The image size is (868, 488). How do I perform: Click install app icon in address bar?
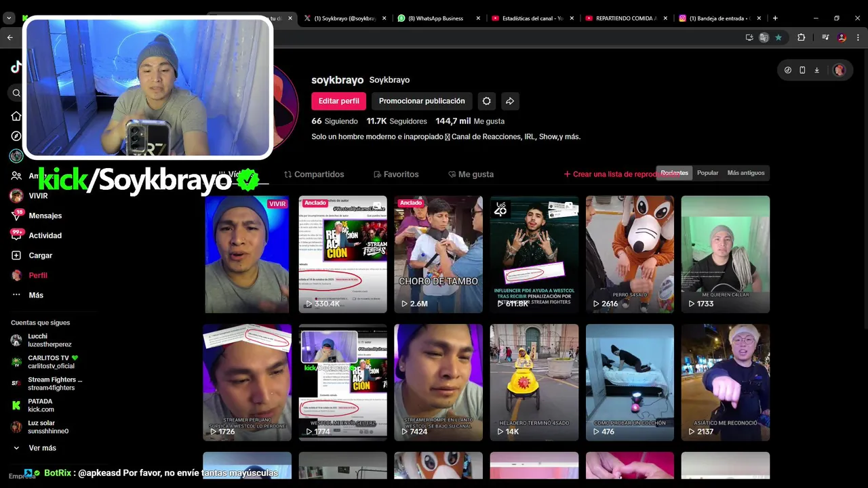(749, 37)
